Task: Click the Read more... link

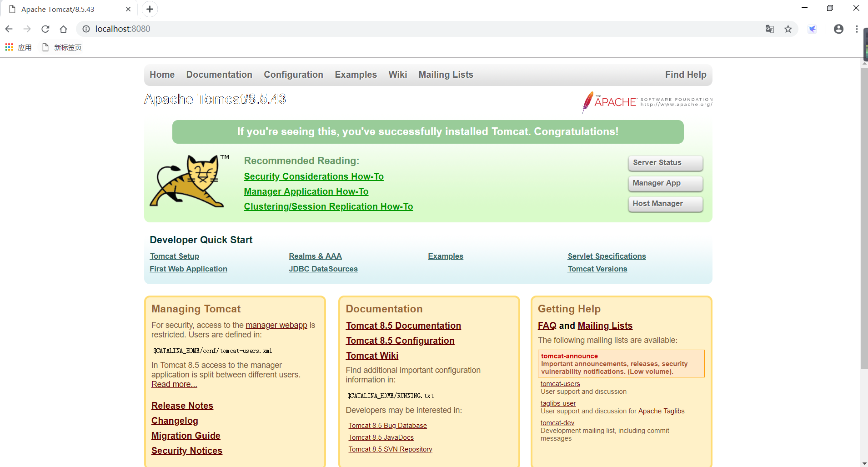Action: [x=174, y=384]
